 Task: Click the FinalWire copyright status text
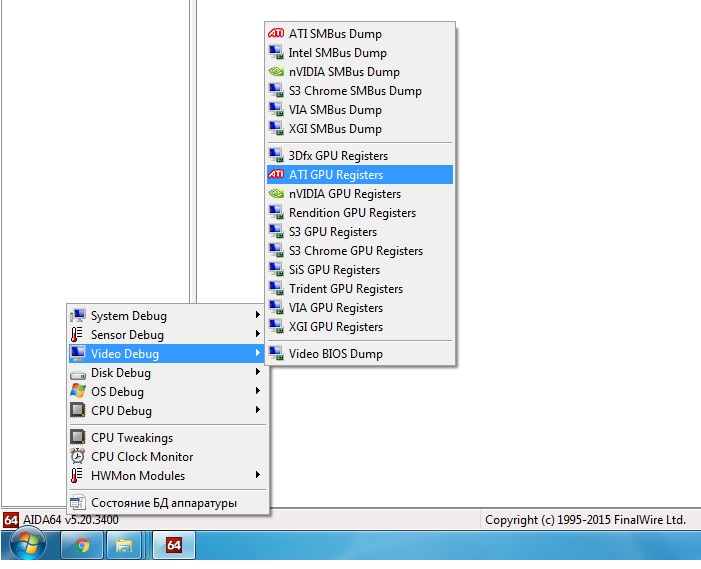pos(585,520)
